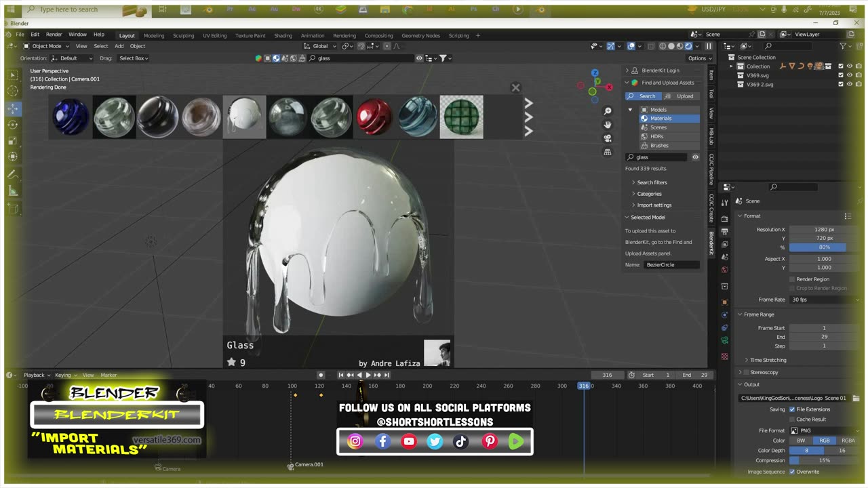Open Tool properties tab icon
This screenshot has height=488, width=868.
(x=725, y=201)
